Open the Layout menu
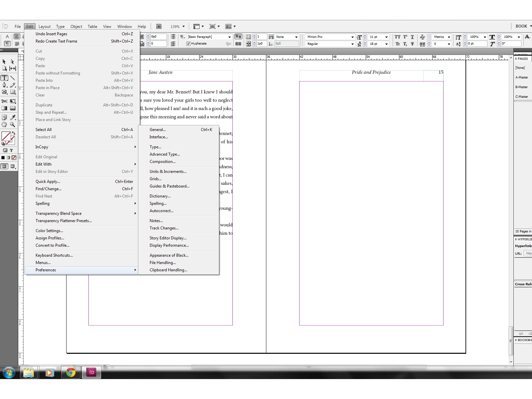The width and height of the screenshot is (532, 399). (x=45, y=27)
